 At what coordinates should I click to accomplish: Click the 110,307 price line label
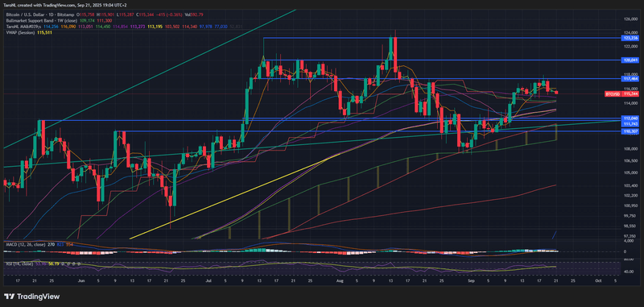pyautogui.click(x=630, y=131)
